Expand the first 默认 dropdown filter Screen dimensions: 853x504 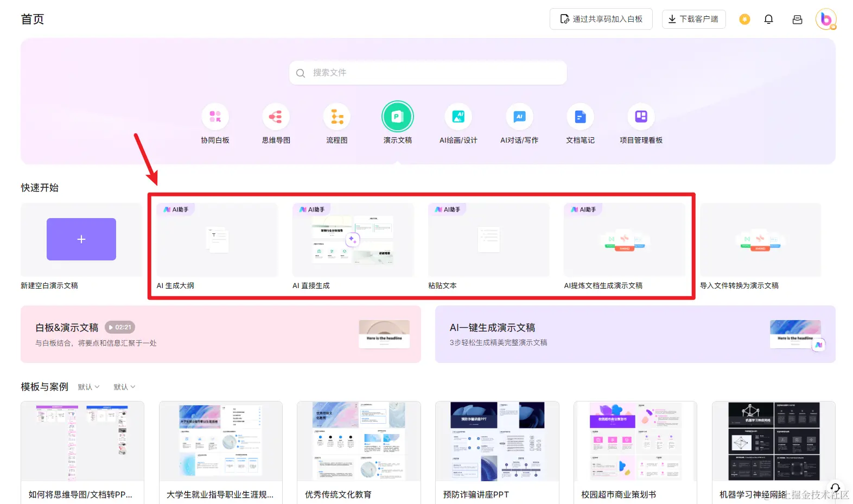88,387
